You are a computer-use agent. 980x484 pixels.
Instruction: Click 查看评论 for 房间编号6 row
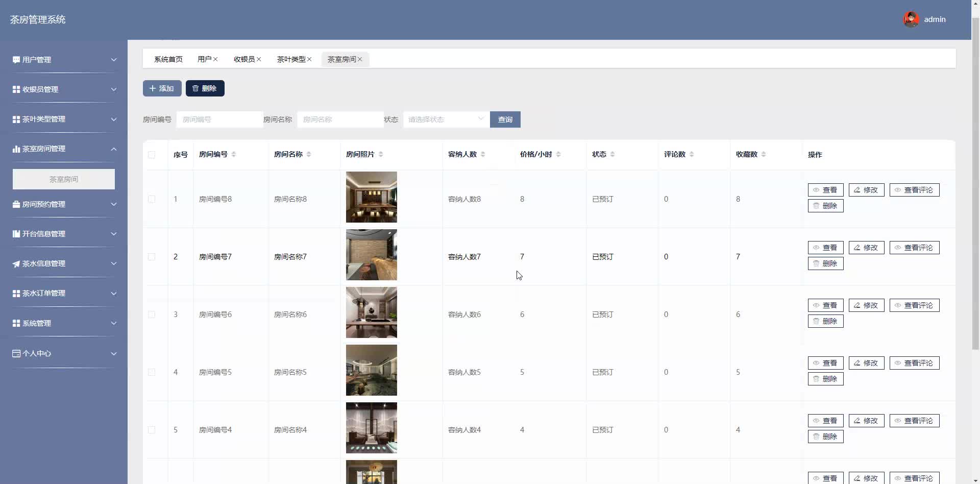914,305
